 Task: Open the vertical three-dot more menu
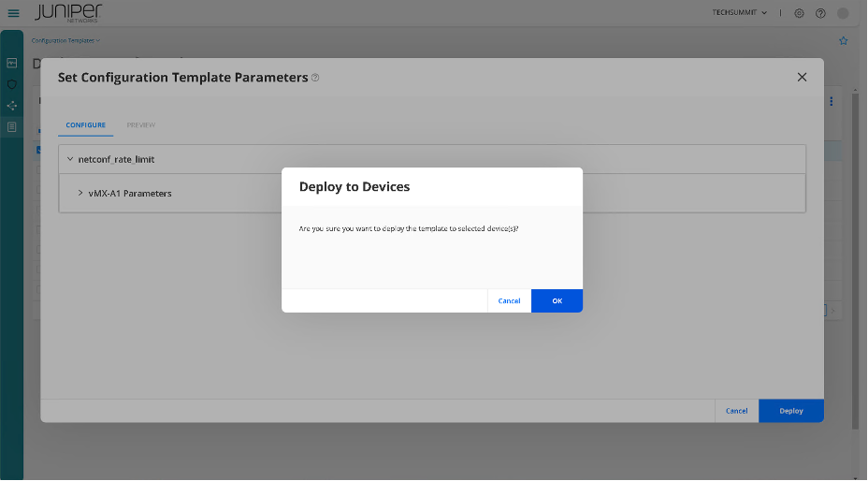coord(831,101)
